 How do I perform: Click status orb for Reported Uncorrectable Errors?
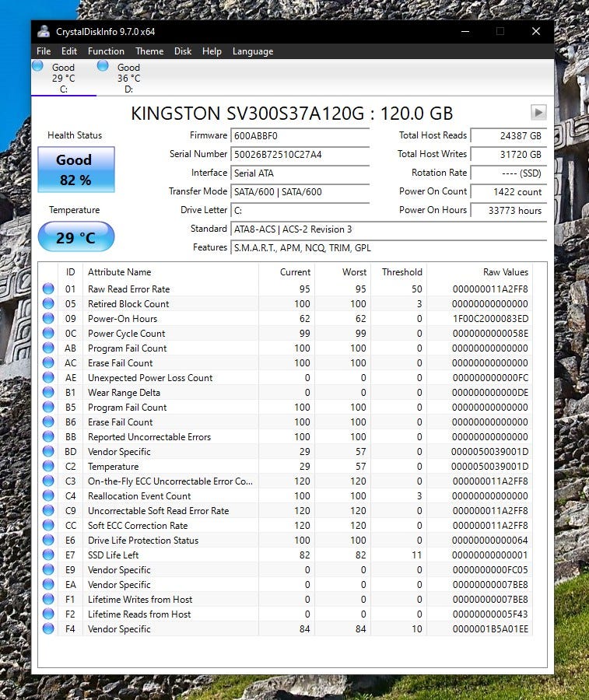click(x=48, y=436)
